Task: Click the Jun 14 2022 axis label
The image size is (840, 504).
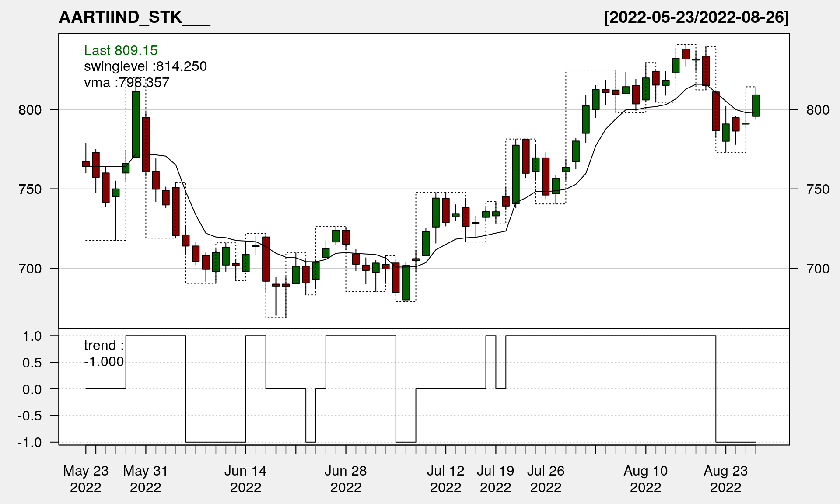Action: pyautogui.click(x=245, y=479)
